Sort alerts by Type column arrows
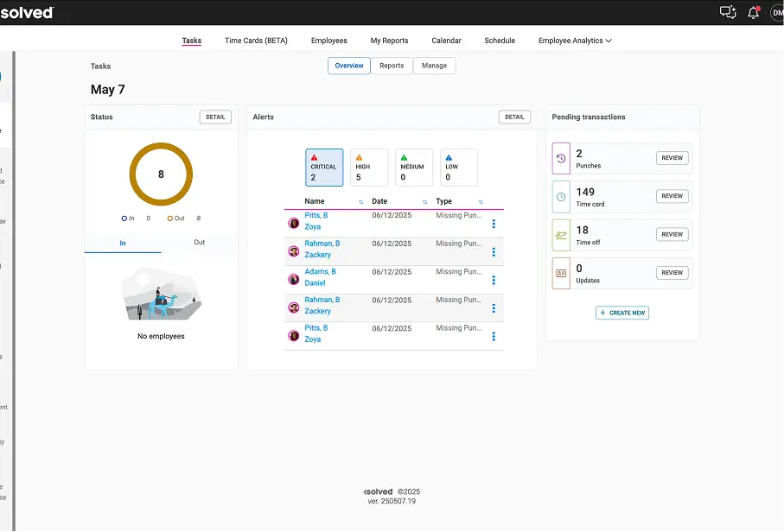The width and height of the screenshot is (784, 532). coord(481,202)
